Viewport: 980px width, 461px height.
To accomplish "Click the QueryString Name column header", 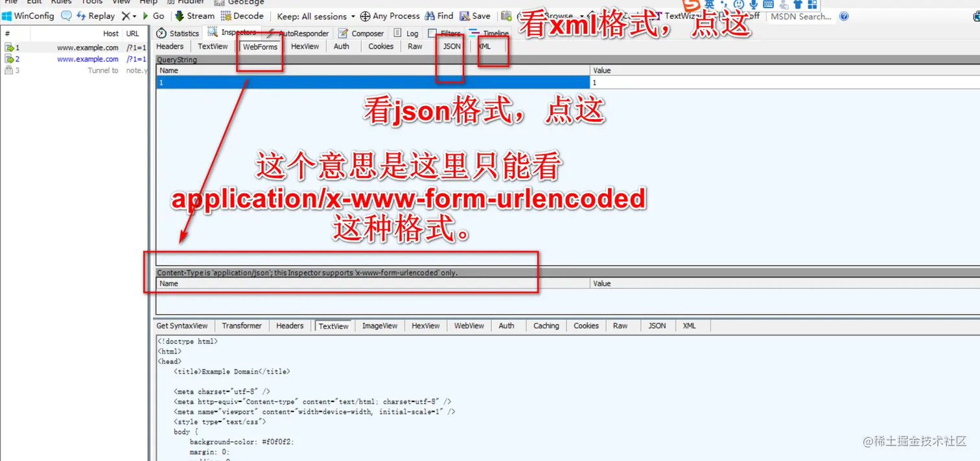I will (x=374, y=71).
